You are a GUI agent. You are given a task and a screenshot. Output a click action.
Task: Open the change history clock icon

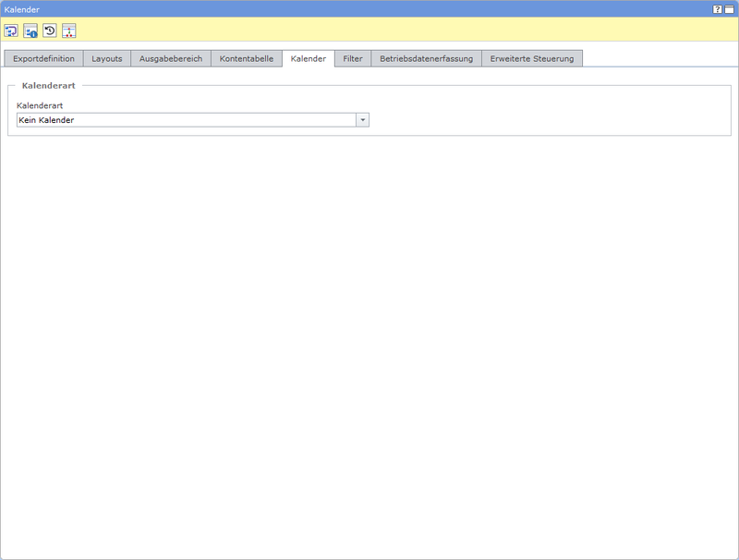[50, 30]
